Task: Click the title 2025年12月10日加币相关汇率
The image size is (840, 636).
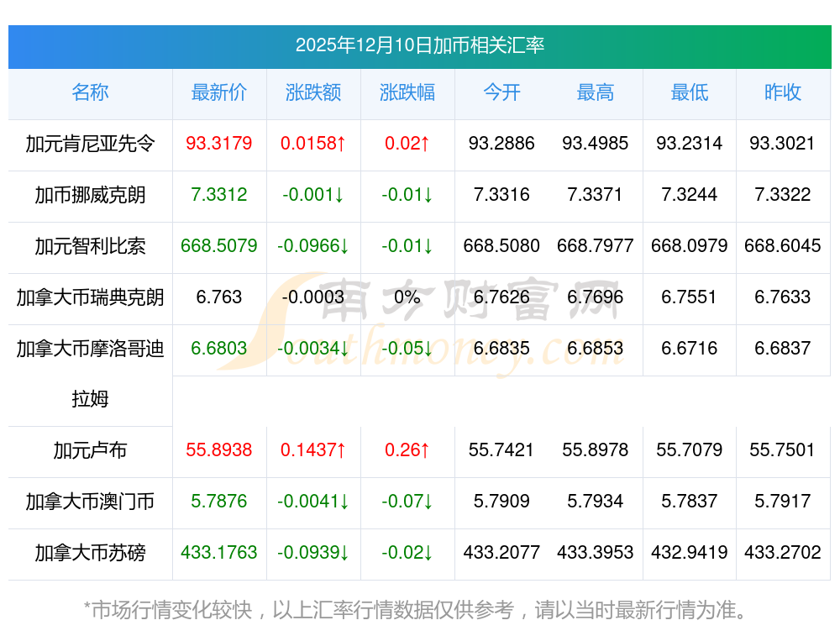Action: 419,45
